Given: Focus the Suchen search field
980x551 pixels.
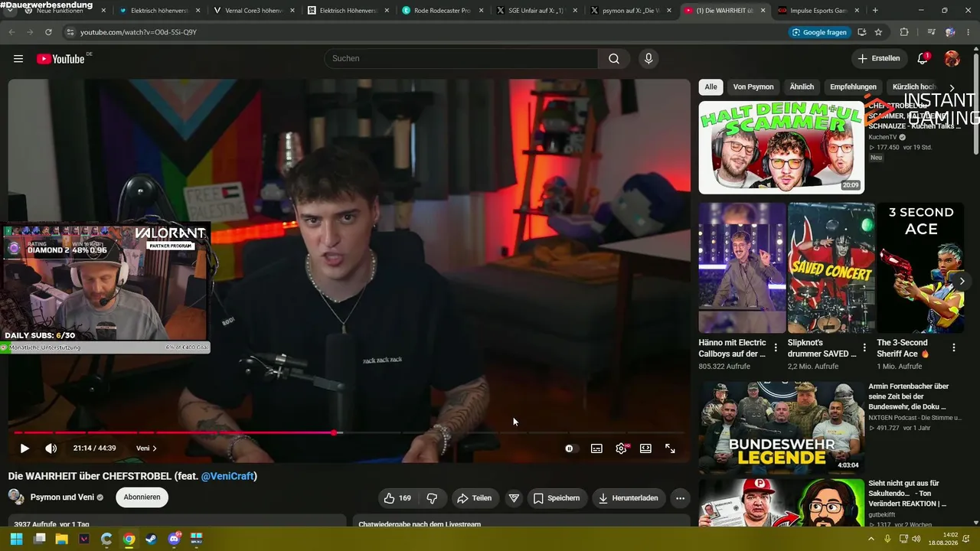Looking at the screenshot, I should click(x=461, y=59).
